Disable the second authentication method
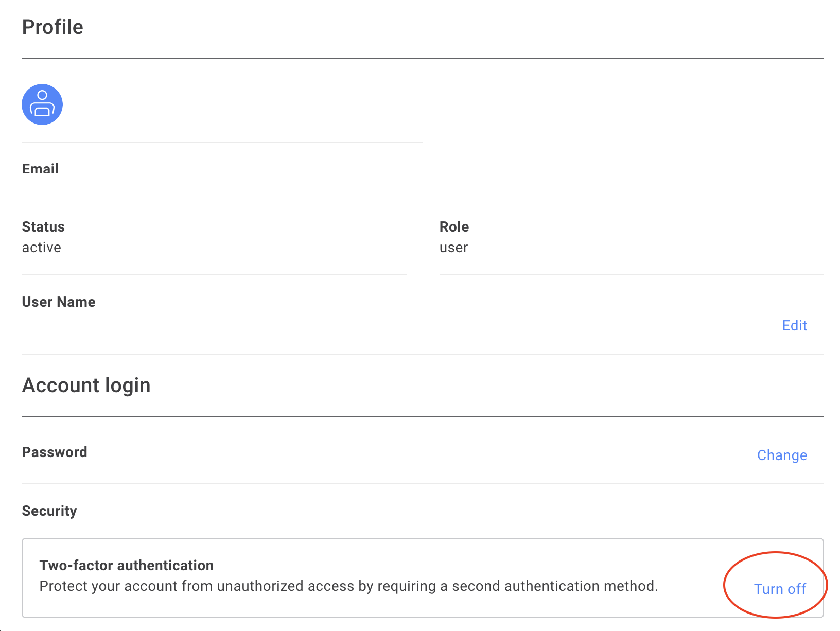The width and height of the screenshot is (840, 631). [x=780, y=589]
